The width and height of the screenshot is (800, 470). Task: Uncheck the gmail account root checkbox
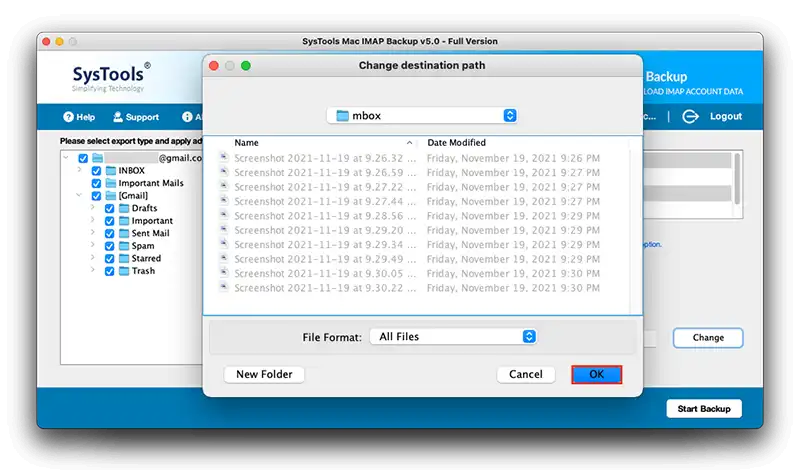point(83,158)
